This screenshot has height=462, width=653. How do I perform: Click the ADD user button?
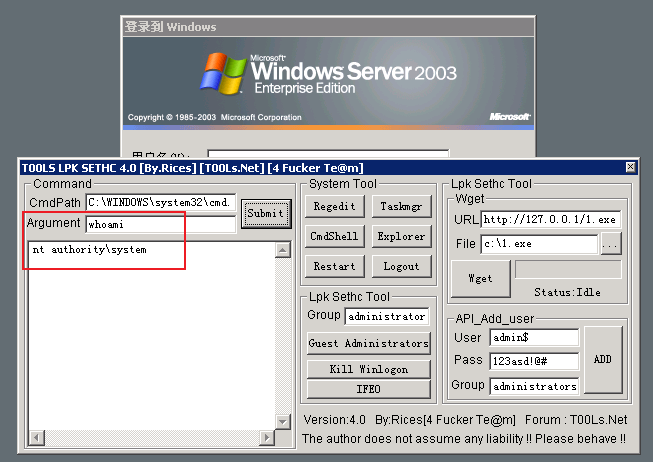[603, 360]
